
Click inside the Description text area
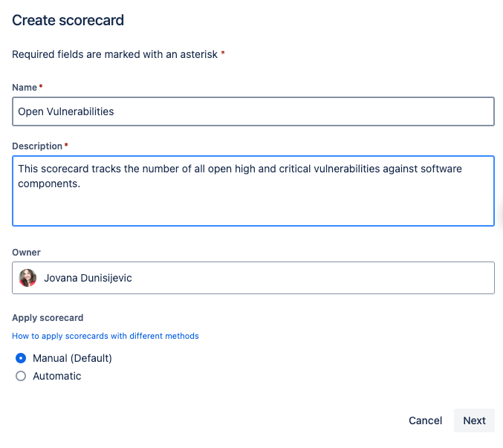click(x=253, y=191)
